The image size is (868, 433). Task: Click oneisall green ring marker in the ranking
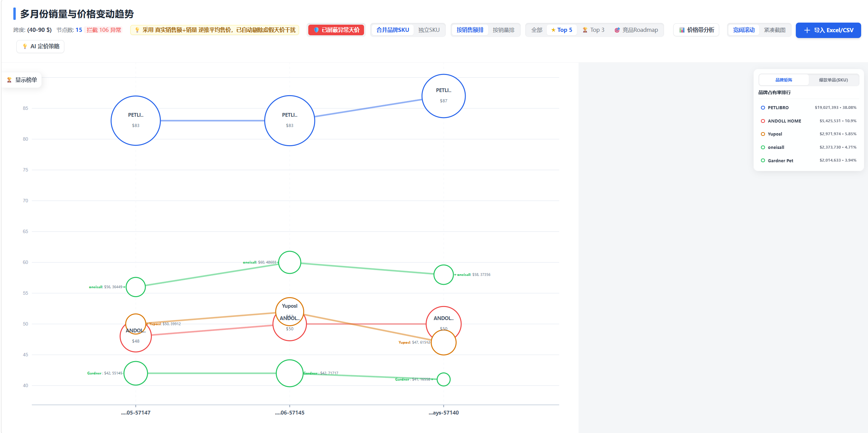click(x=763, y=147)
